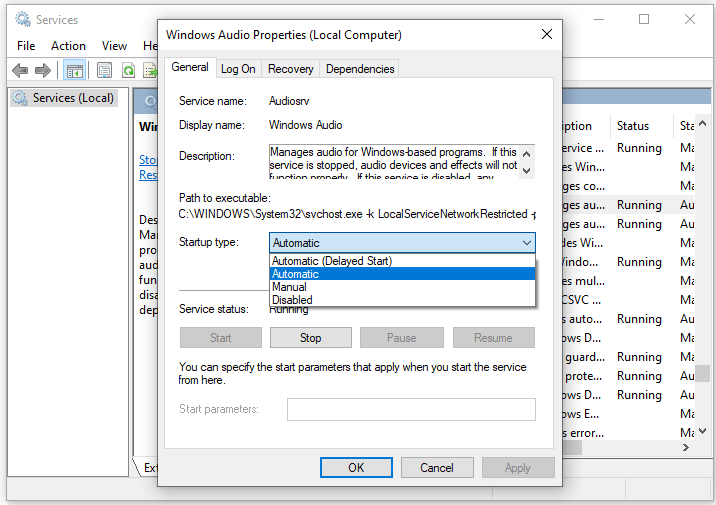Click the Export List toolbar icon
The image size is (716, 505).
coord(150,71)
